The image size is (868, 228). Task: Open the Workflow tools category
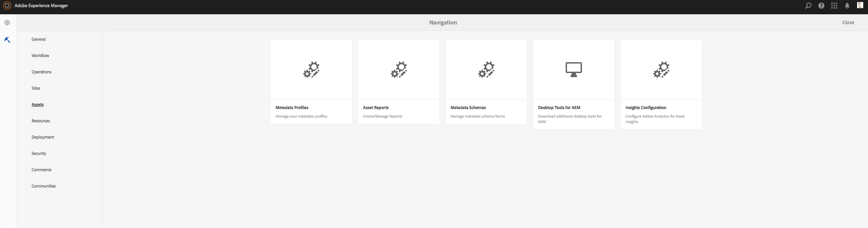click(x=40, y=56)
